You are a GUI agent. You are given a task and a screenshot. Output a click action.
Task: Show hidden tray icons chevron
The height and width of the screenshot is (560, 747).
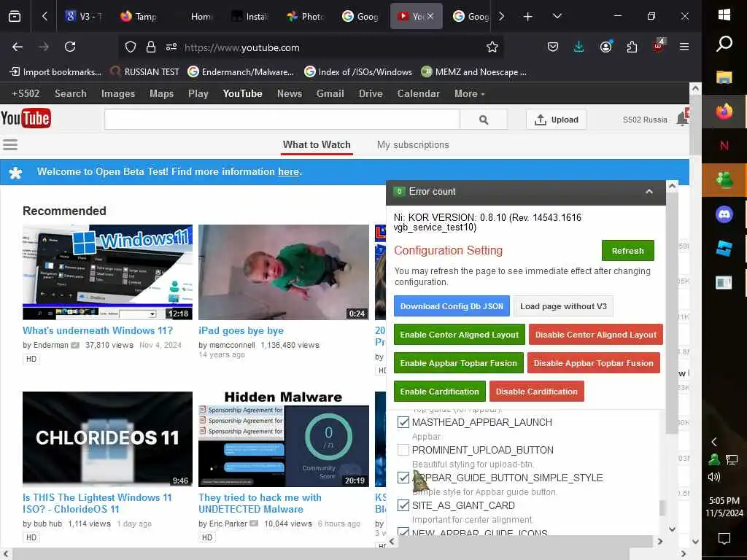(714, 442)
